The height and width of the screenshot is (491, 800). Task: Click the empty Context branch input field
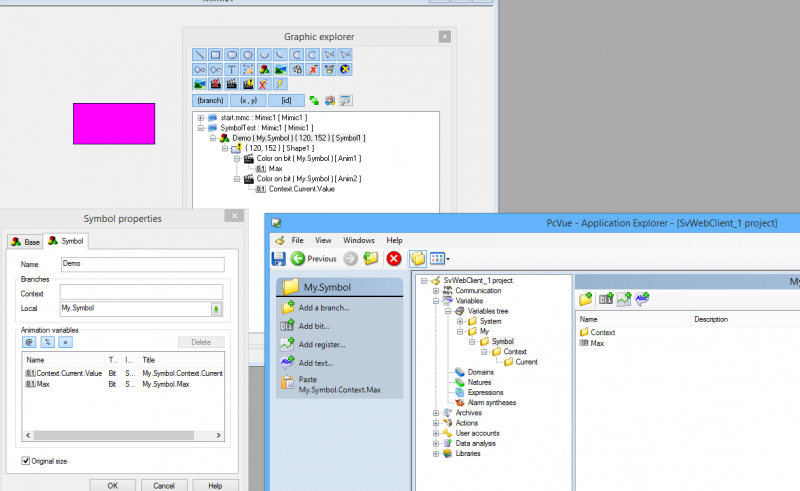pos(141,292)
